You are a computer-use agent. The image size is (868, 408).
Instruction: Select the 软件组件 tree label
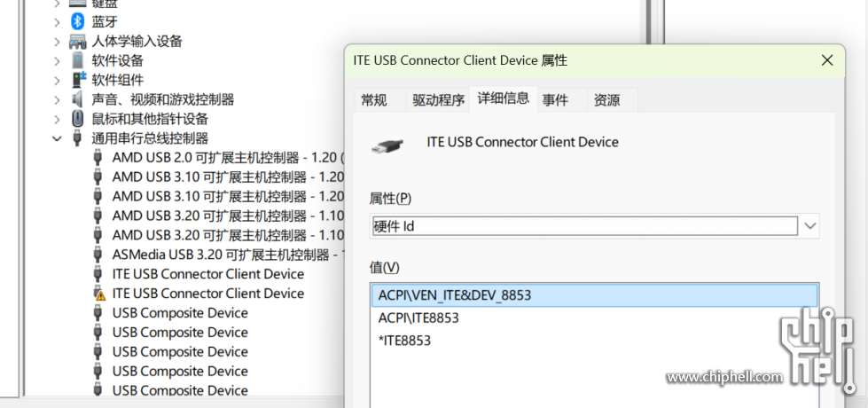[117, 80]
